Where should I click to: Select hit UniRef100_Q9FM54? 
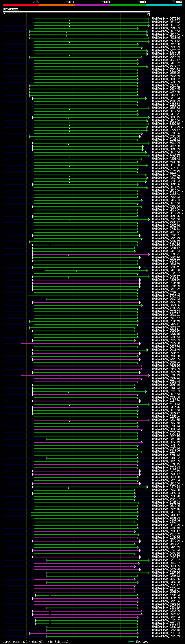click(166, 57)
